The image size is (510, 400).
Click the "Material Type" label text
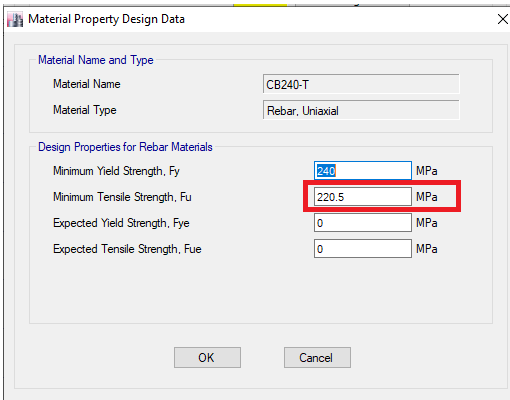pyautogui.click(x=85, y=110)
